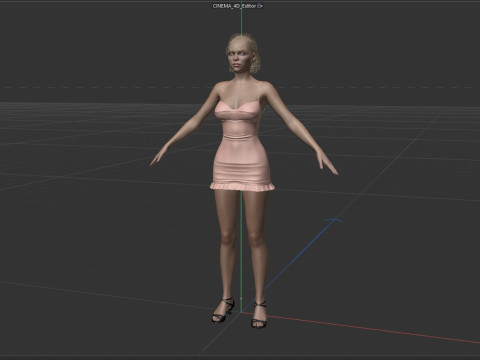Select the character's pink dress in viewport
Screen dimensions: 480x360
242,147
